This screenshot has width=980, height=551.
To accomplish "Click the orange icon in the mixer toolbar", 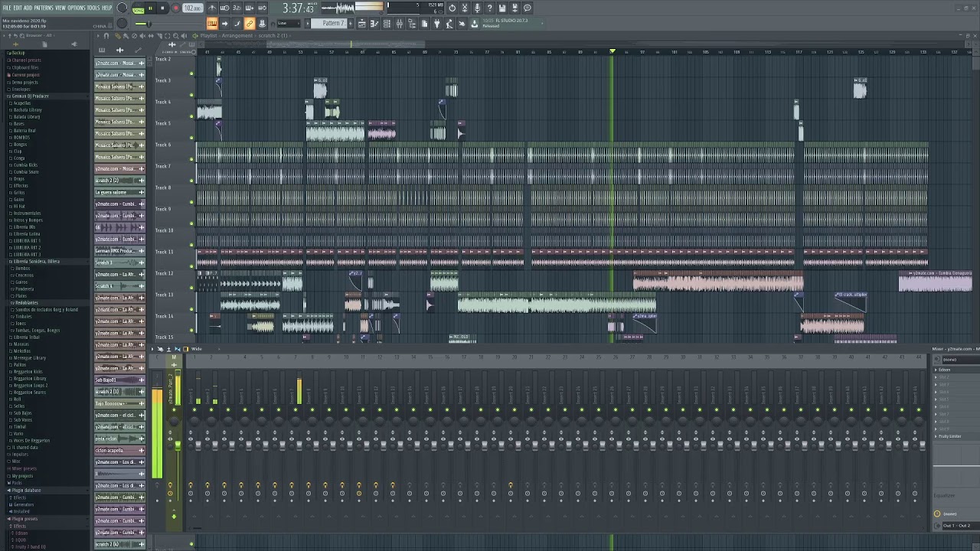I will coord(186,349).
